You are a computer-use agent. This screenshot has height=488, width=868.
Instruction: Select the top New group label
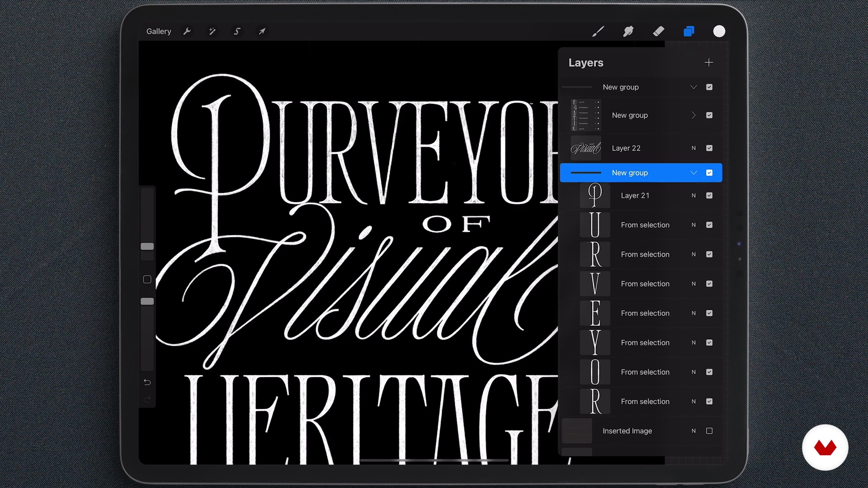tap(621, 87)
